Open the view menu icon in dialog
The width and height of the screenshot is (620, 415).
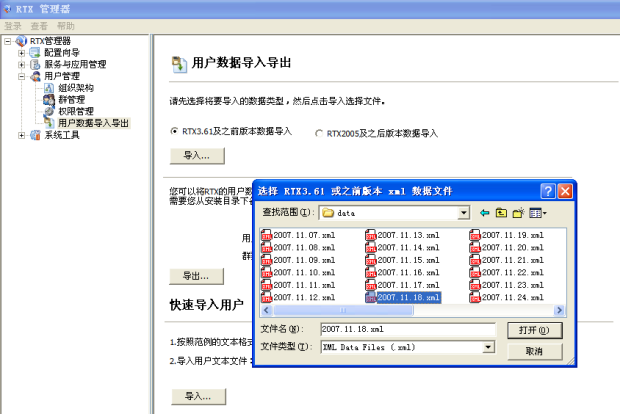tap(537, 213)
